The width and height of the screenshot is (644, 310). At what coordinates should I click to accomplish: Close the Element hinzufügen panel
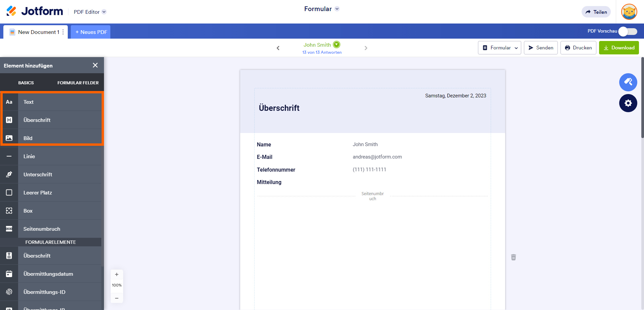pyautogui.click(x=95, y=65)
